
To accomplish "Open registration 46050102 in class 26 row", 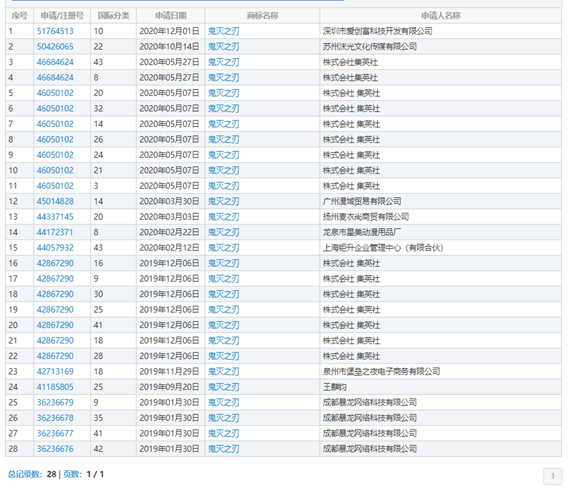I will pos(55,140).
